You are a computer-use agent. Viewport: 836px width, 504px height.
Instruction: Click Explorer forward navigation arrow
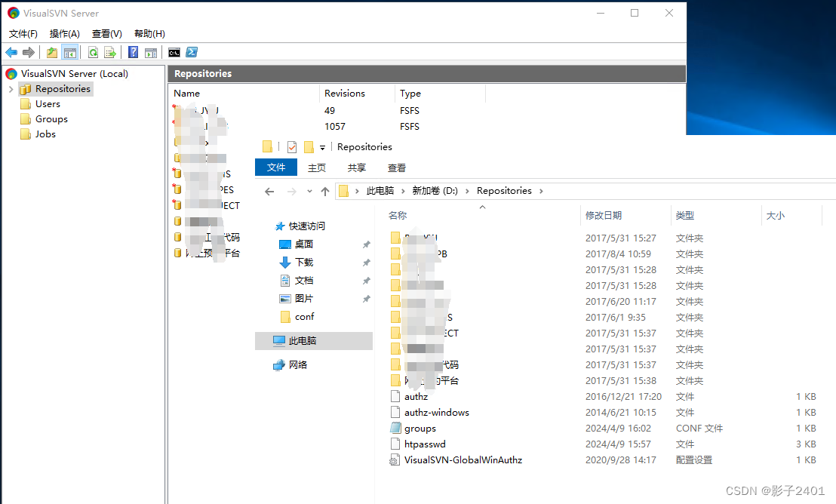292,192
